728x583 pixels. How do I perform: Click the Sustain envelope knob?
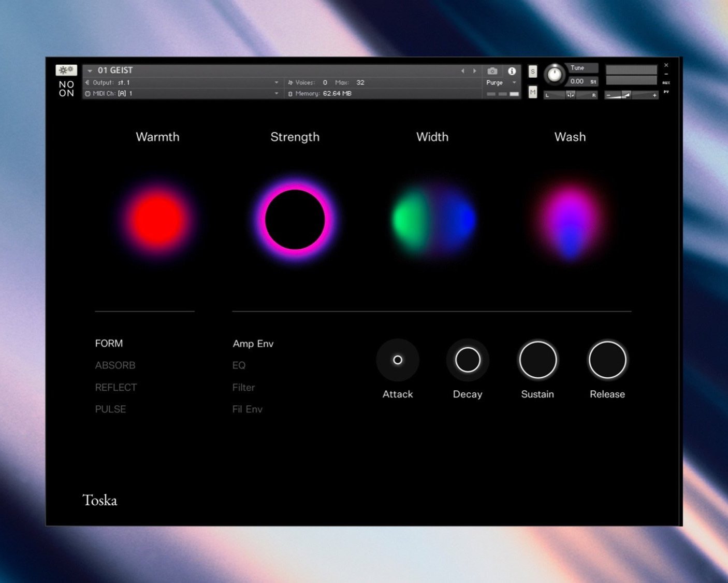(x=537, y=360)
